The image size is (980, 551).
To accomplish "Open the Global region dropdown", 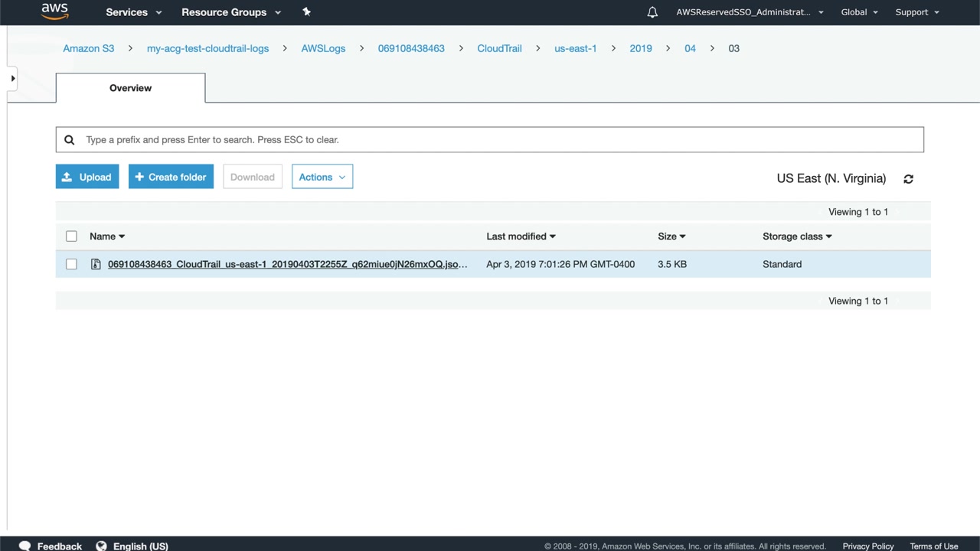I will (860, 12).
